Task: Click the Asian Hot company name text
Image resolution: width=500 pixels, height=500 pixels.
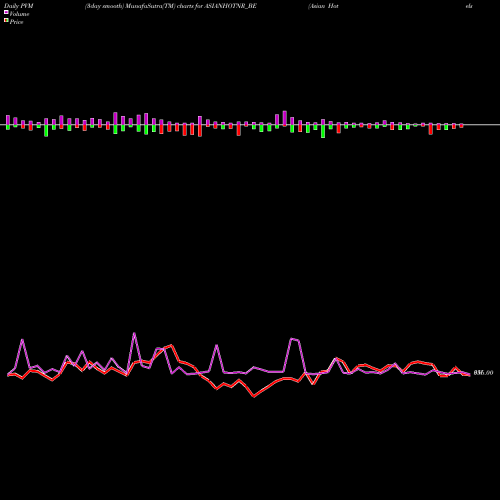Action: (323, 6)
